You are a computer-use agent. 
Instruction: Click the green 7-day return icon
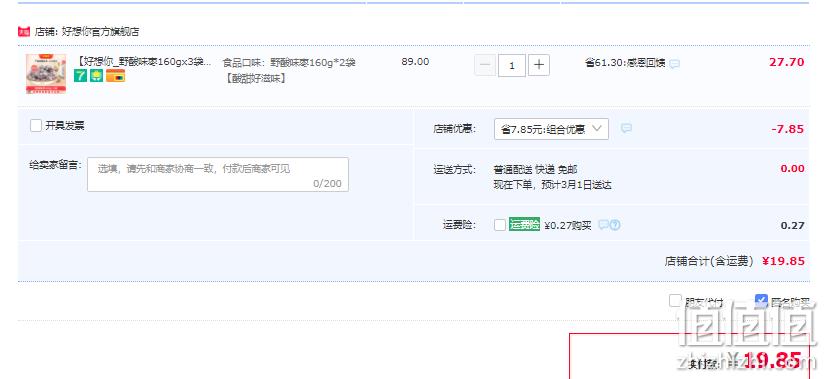coord(80,75)
